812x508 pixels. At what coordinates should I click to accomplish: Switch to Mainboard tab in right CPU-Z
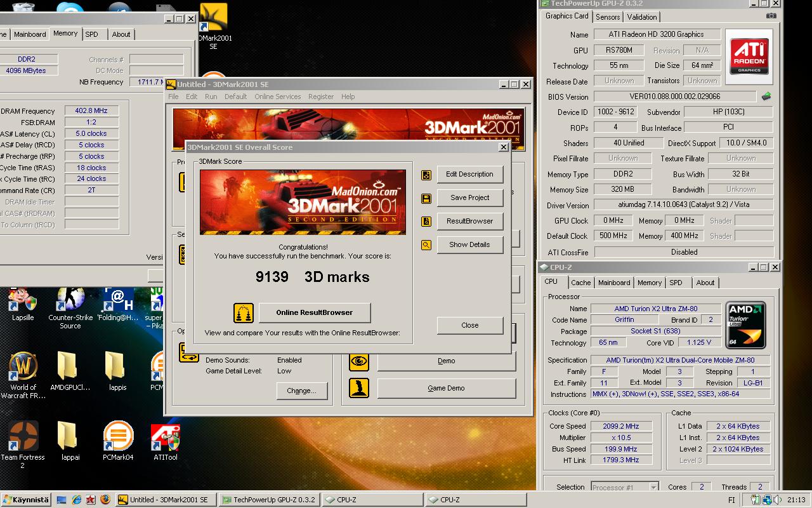[x=614, y=283]
